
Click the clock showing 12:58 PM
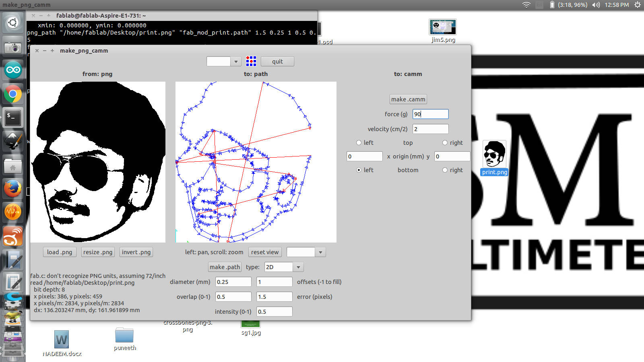click(x=617, y=5)
